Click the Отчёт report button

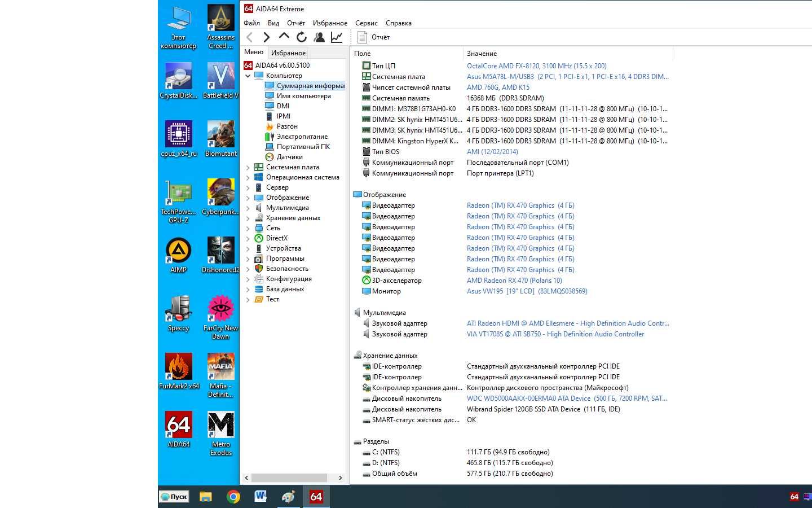pos(374,37)
